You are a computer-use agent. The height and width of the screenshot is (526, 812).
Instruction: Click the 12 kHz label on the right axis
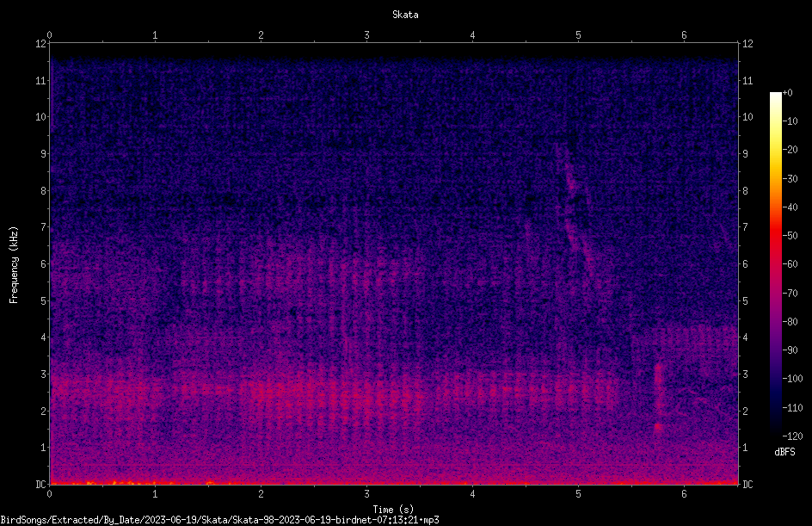point(747,44)
